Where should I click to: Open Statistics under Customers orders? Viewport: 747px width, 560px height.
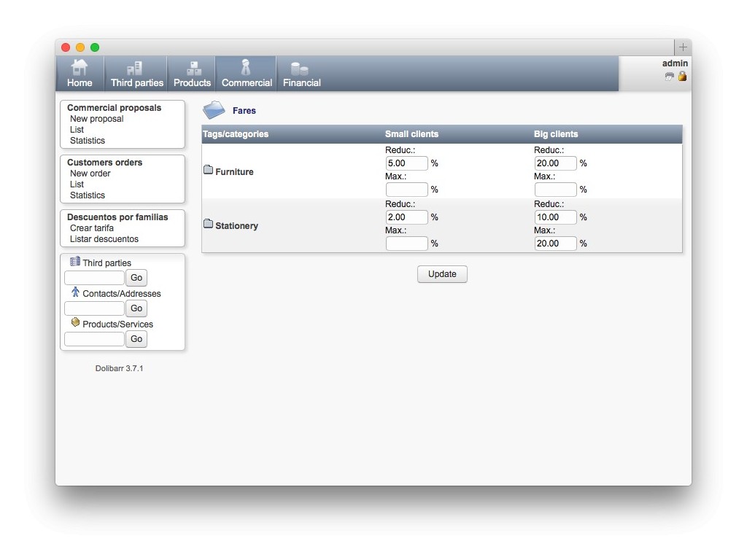tap(88, 195)
